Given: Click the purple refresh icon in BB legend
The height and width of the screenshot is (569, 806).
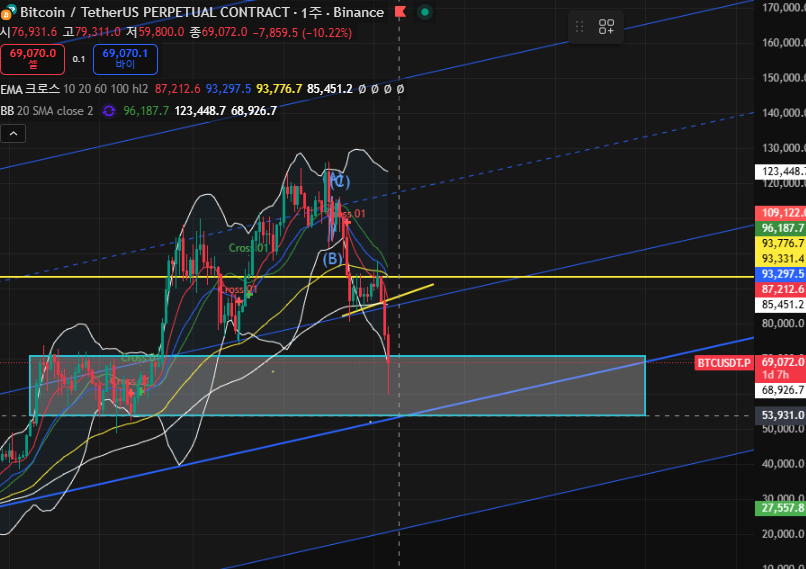Looking at the screenshot, I should (109, 111).
